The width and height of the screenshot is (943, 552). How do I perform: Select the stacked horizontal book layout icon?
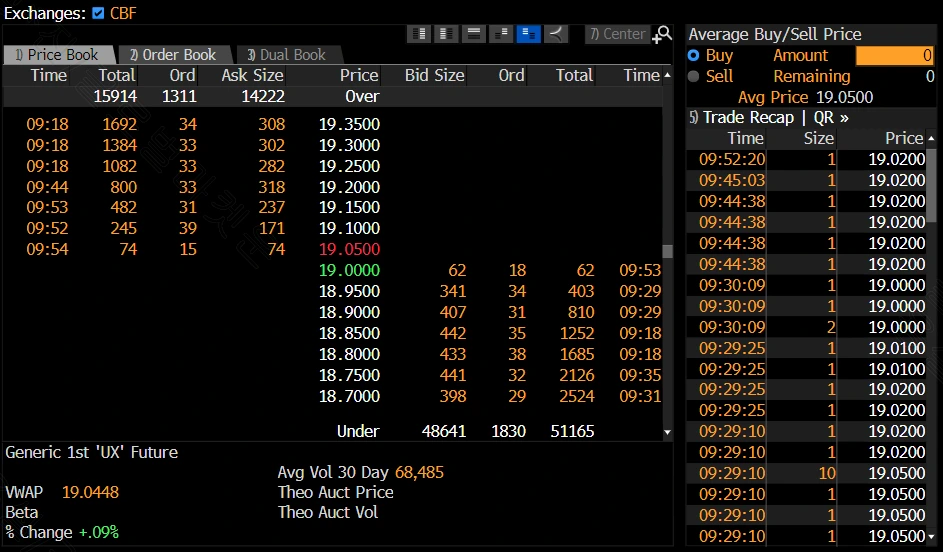pyautogui.click(x=474, y=34)
